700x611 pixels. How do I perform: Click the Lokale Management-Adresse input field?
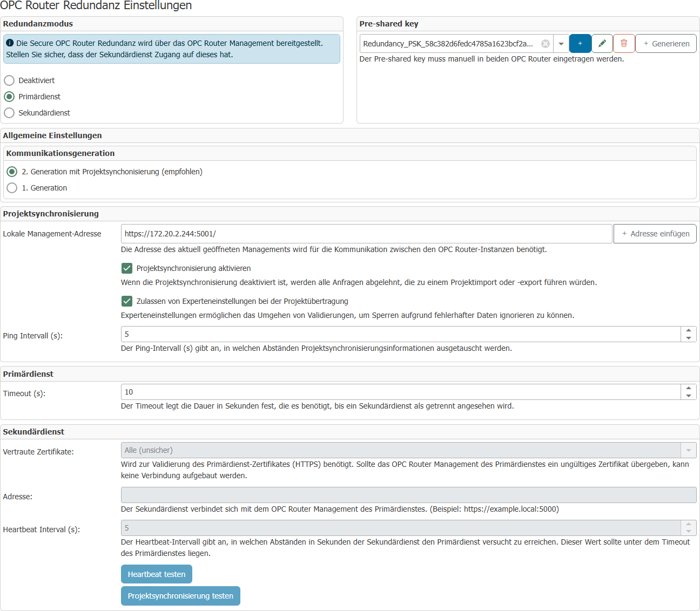point(366,234)
